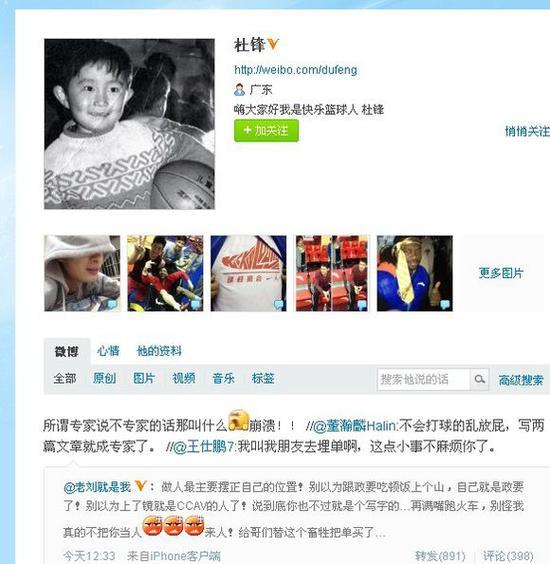Filter posts by 视频
550x564 pixels.
point(184,378)
